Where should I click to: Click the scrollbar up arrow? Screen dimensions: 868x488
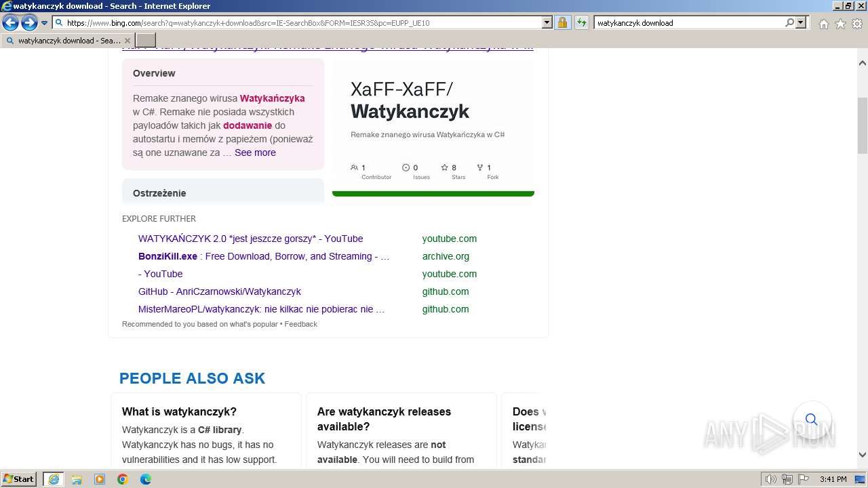863,63
